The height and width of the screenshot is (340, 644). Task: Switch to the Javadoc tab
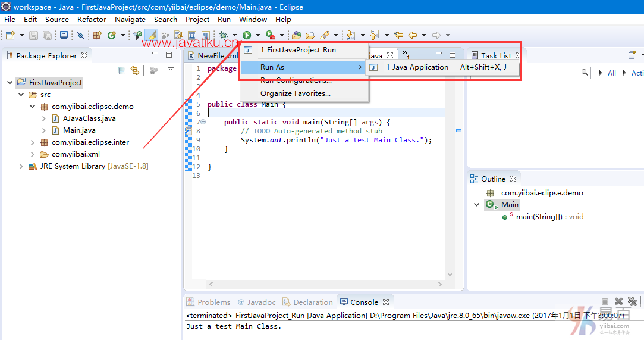257,302
